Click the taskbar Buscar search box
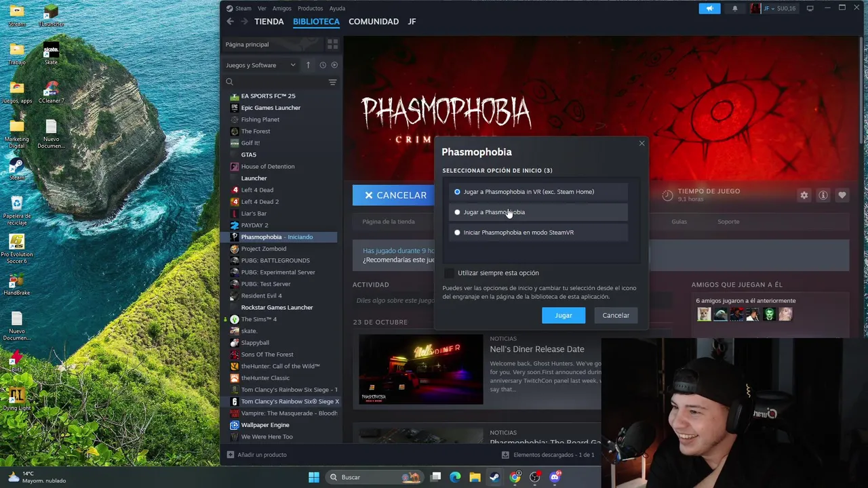Screen dimensions: 868x488 pos(374,477)
